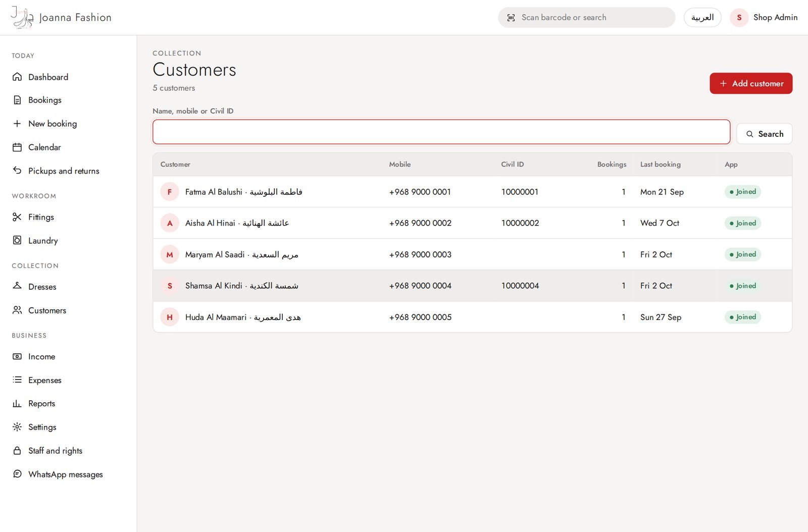Click mobile number +968 9000 0003
The width and height of the screenshot is (808, 532).
coord(420,254)
